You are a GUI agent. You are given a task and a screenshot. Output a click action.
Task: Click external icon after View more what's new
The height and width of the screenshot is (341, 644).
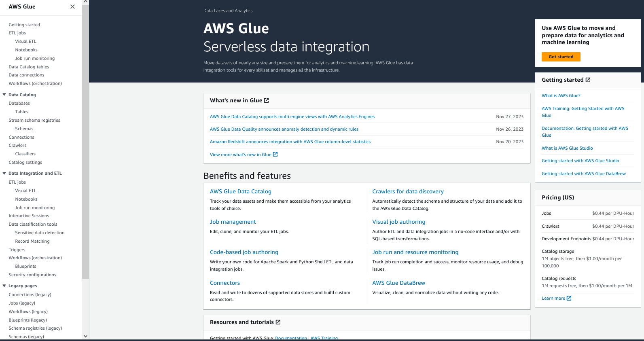[x=275, y=154]
